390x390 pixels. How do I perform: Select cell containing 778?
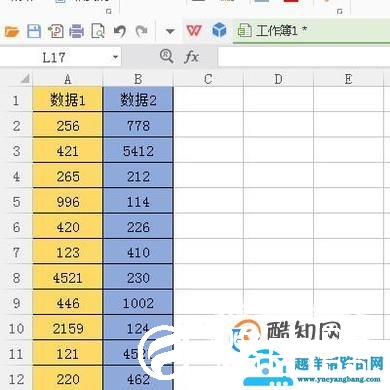[x=138, y=125]
